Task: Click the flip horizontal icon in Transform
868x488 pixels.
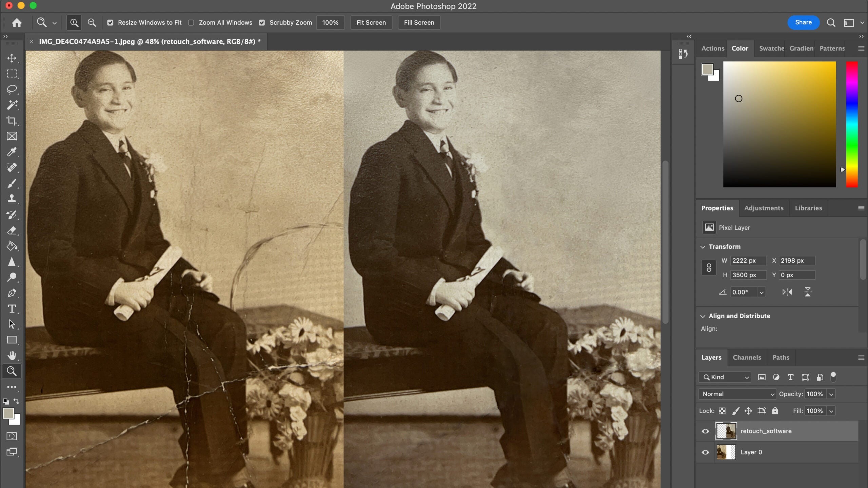Action: [x=787, y=292]
